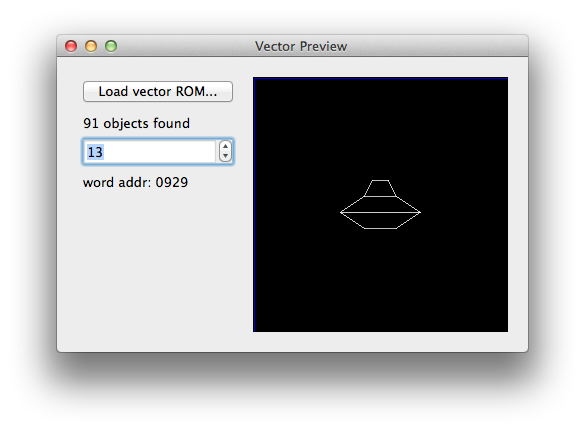Click the left pointed tip of saucer

click(341, 212)
